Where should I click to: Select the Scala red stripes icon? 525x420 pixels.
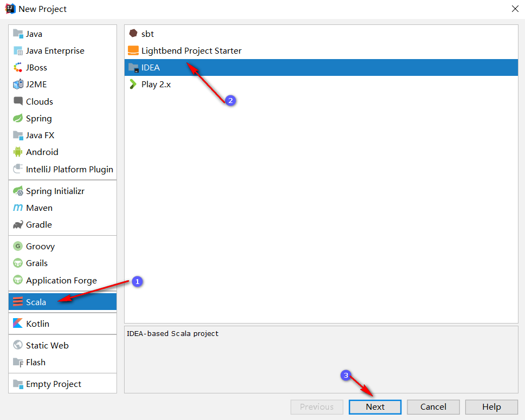[x=18, y=302]
